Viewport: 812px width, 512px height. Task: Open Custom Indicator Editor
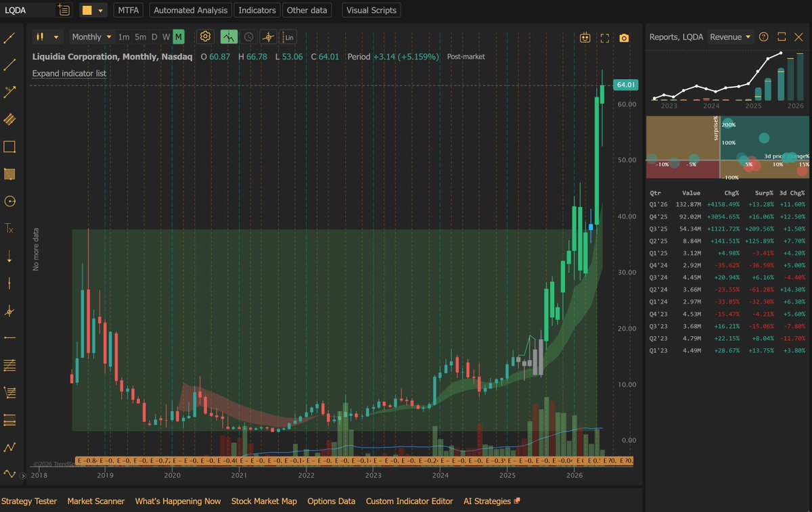410,501
